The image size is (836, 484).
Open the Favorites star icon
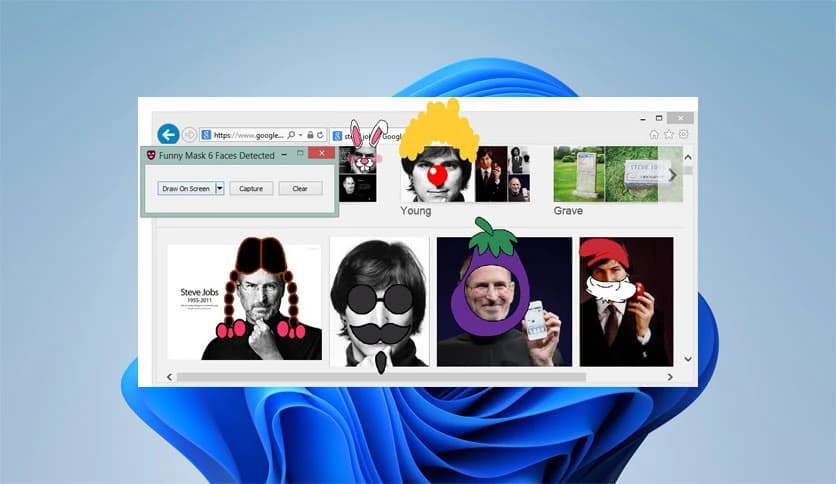coord(669,135)
